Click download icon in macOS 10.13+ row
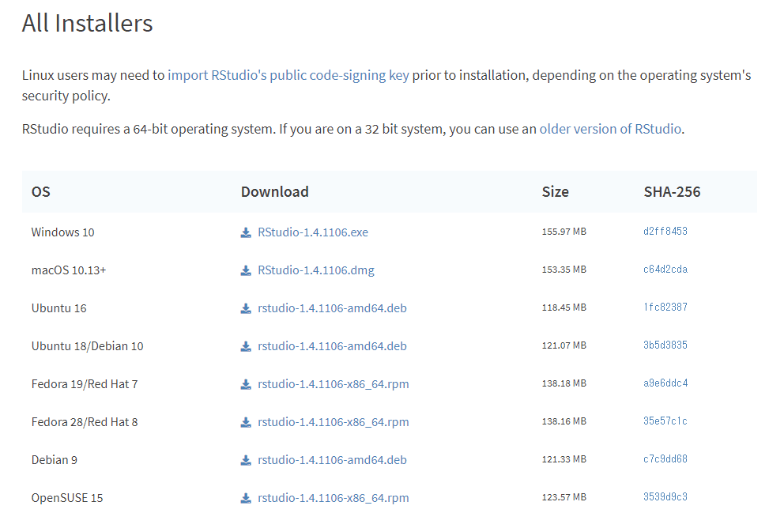The height and width of the screenshot is (532, 769). (x=246, y=270)
